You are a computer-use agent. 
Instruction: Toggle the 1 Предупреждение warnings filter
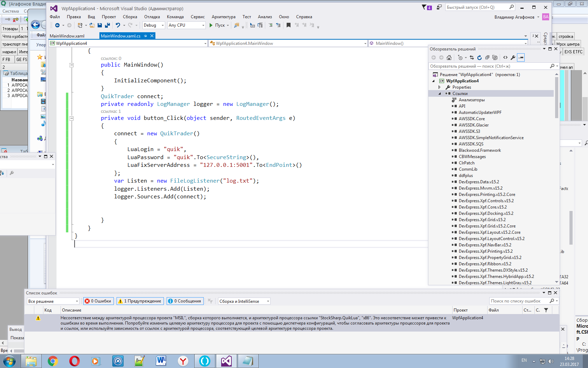pos(140,301)
